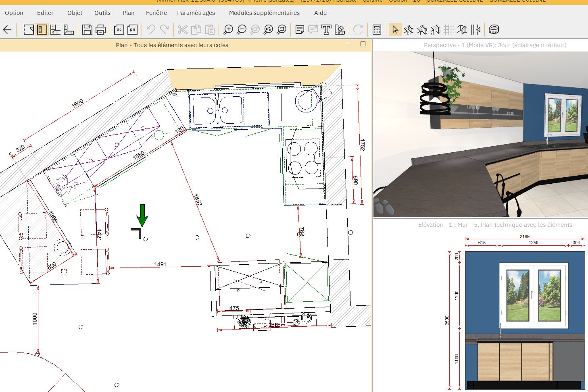The height and width of the screenshot is (392, 588).
Task: Open the calculator icon in the toolbar
Action: pyautogui.click(x=377, y=29)
